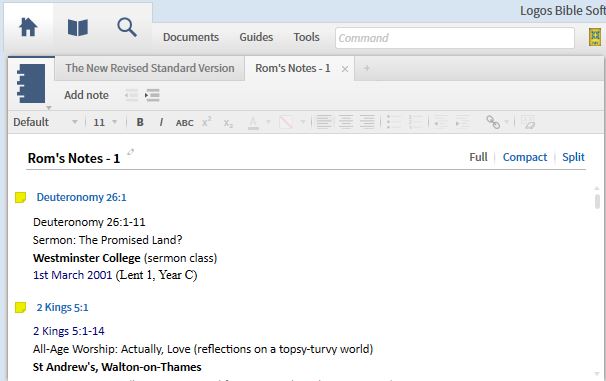Switch to Split view
The height and width of the screenshot is (381, 606).
click(x=573, y=157)
